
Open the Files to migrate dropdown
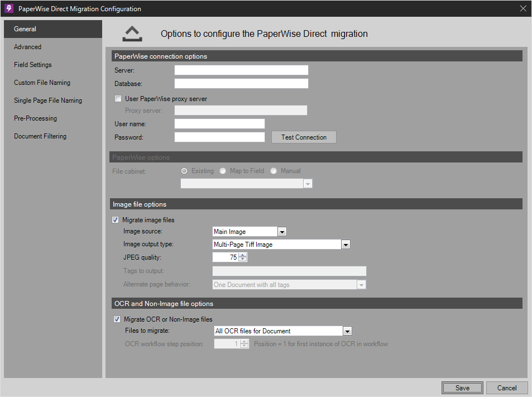point(347,331)
